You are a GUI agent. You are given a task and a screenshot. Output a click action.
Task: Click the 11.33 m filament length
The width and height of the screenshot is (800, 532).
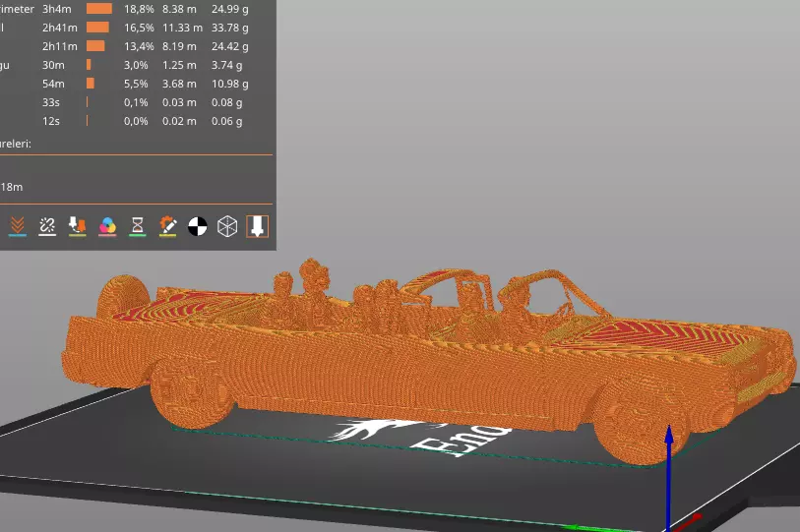point(182,28)
